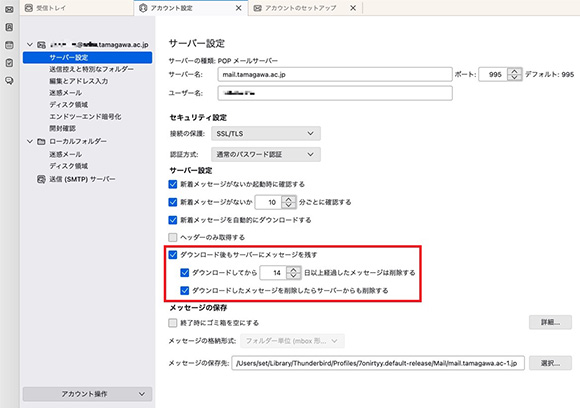Open the Mail space icon in sidebar

click(x=9, y=9)
